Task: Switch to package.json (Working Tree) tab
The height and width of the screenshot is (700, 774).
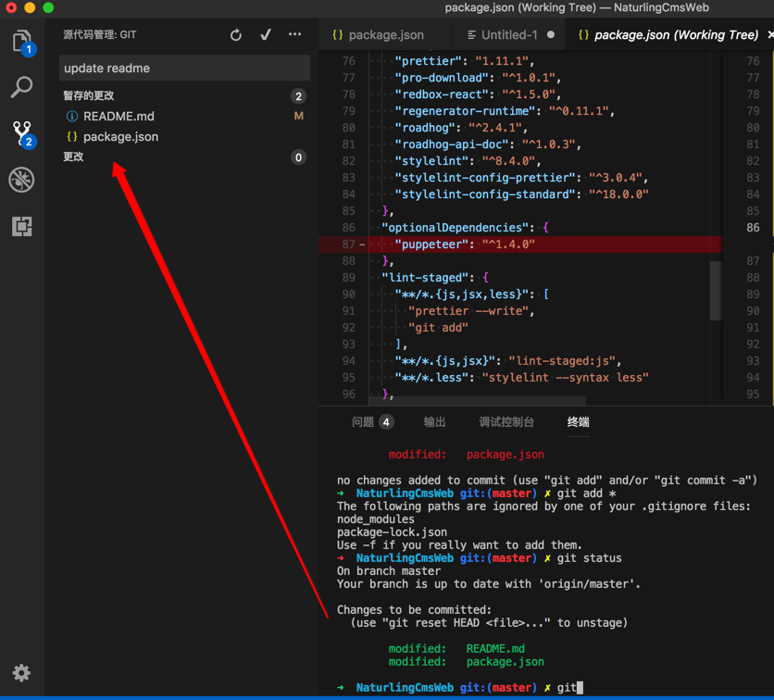Action: click(668, 35)
